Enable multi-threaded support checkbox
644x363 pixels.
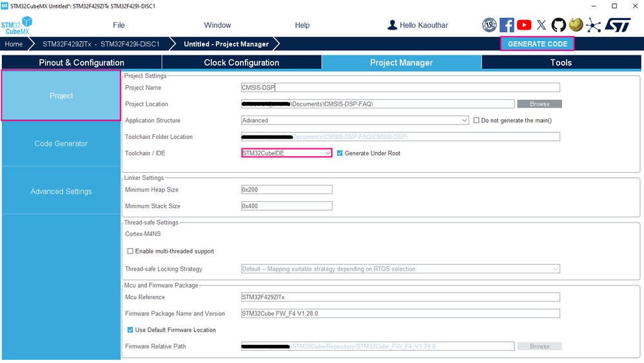130,251
